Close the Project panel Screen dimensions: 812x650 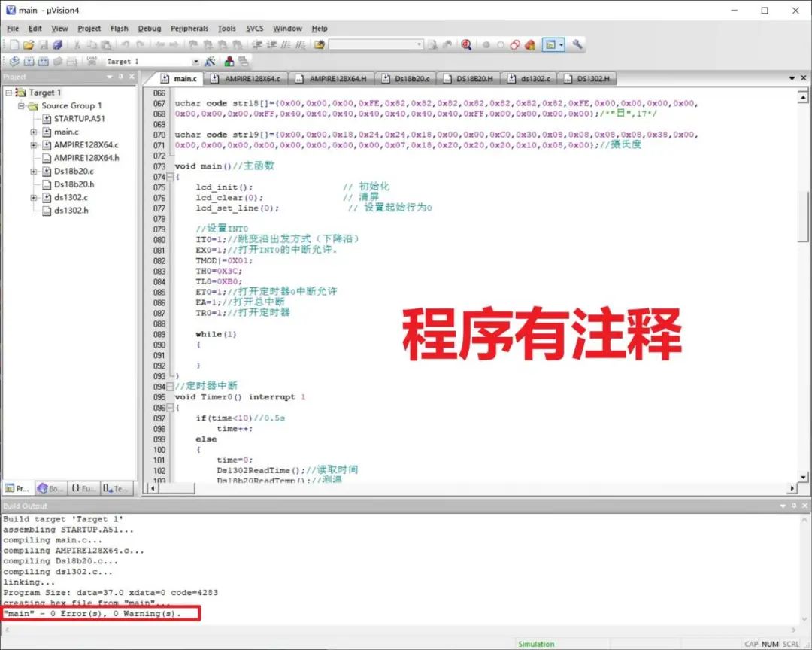(132, 77)
